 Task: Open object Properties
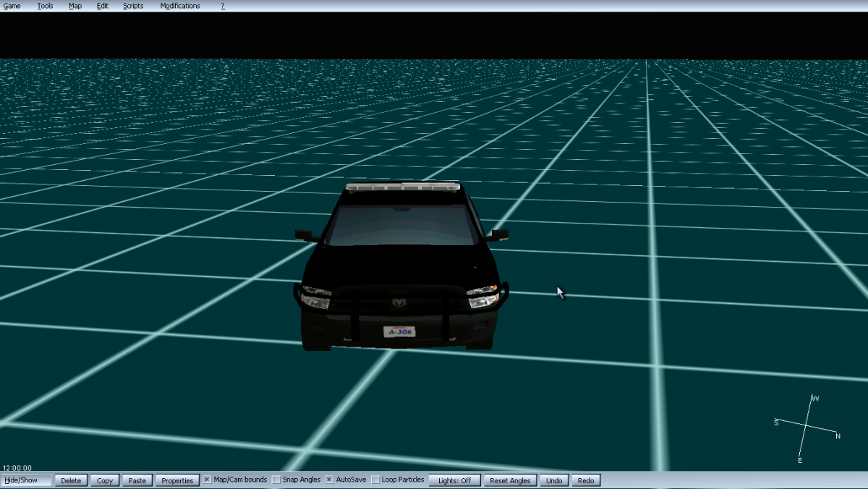tap(177, 480)
